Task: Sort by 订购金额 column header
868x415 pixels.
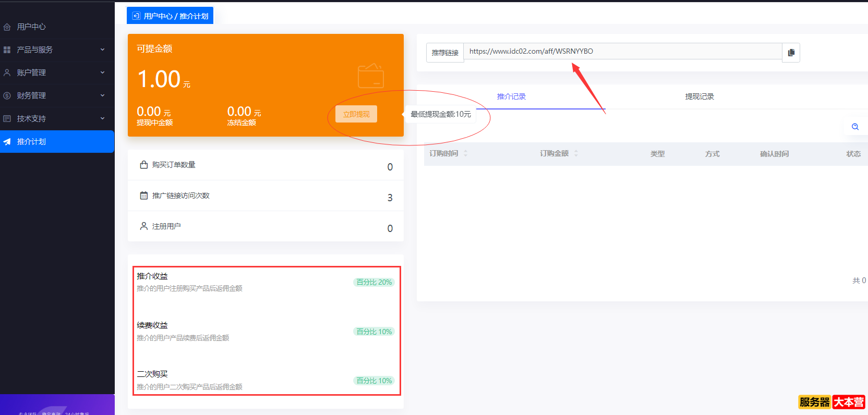Action: (x=554, y=153)
